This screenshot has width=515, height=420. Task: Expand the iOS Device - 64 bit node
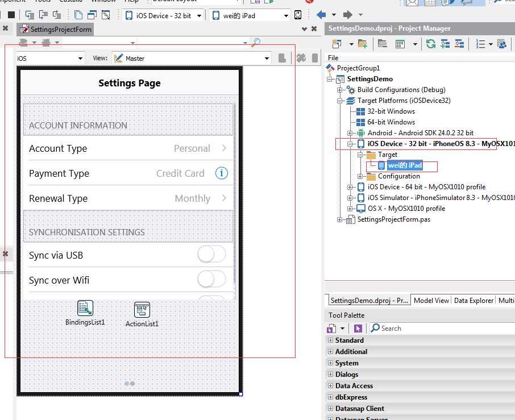click(x=350, y=187)
